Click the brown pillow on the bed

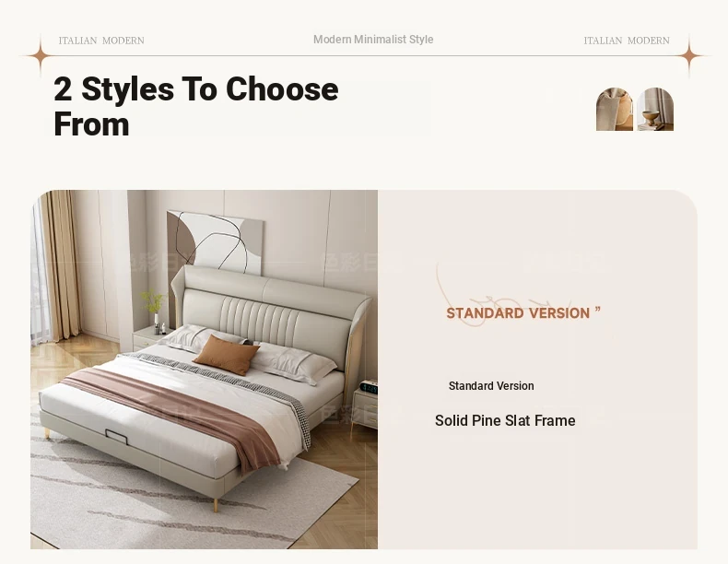[226, 355]
